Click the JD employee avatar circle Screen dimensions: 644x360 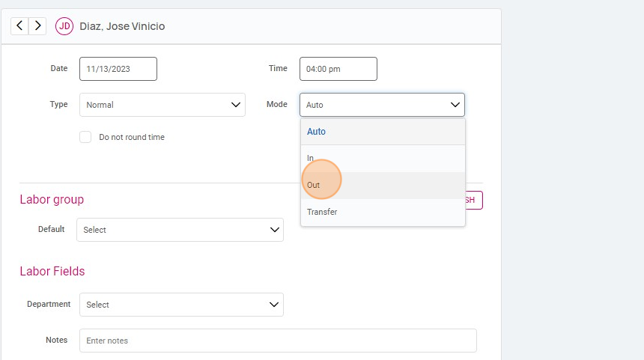point(65,26)
